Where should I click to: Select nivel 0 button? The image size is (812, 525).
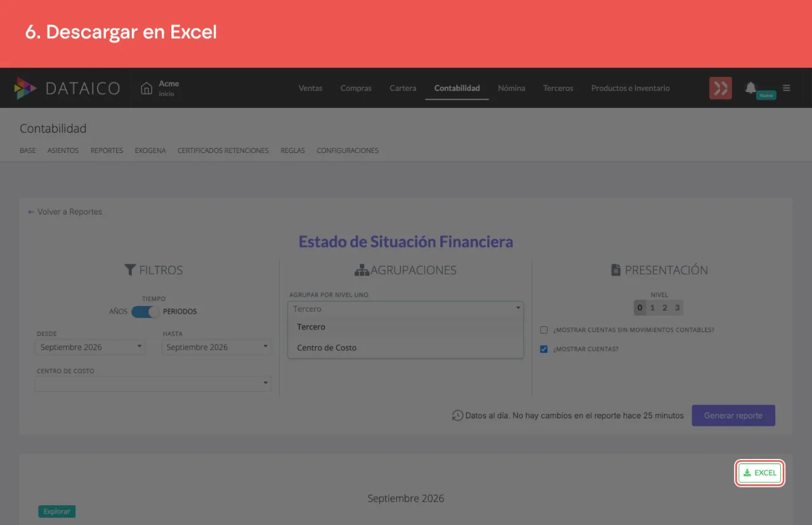coord(639,308)
